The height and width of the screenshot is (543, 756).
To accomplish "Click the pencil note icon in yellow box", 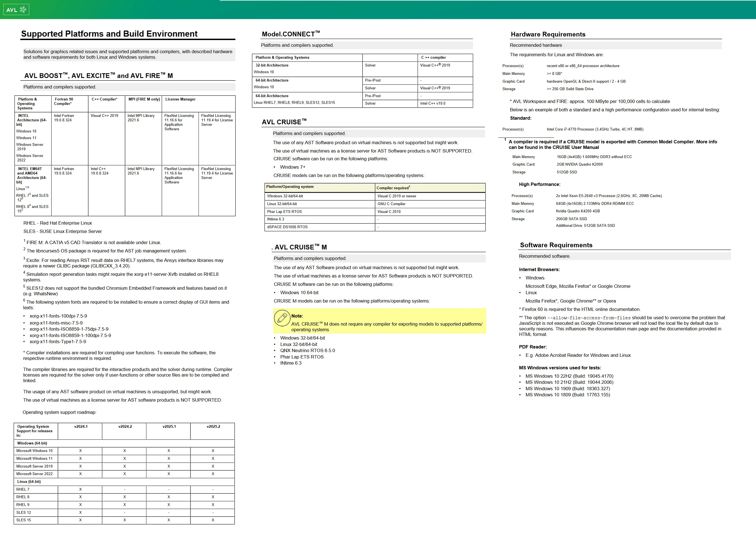I will point(282,318).
